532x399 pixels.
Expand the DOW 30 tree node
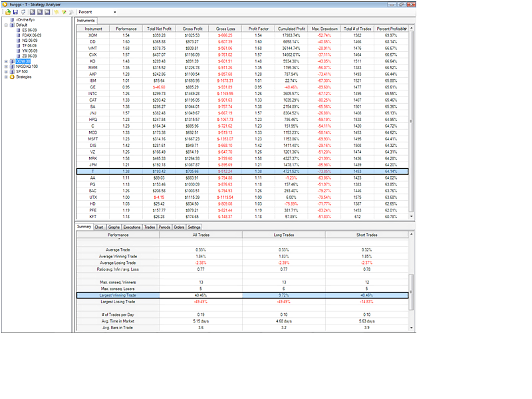click(6, 61)
